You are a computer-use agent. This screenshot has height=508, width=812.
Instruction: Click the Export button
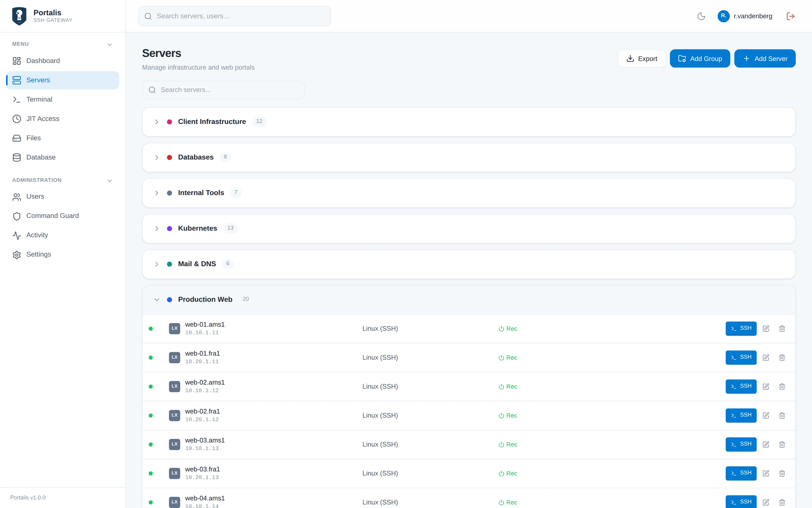641,59
